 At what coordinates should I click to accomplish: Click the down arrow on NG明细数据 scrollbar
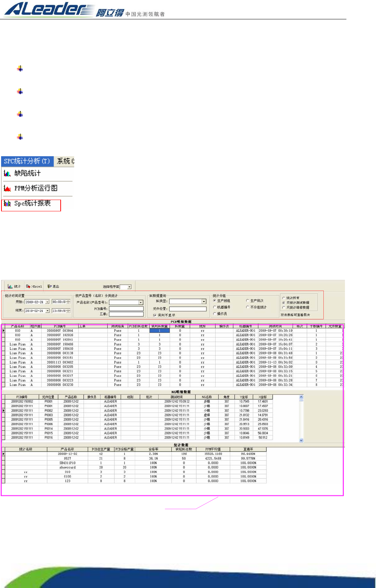pyautogui.click(x=301, y=441)
